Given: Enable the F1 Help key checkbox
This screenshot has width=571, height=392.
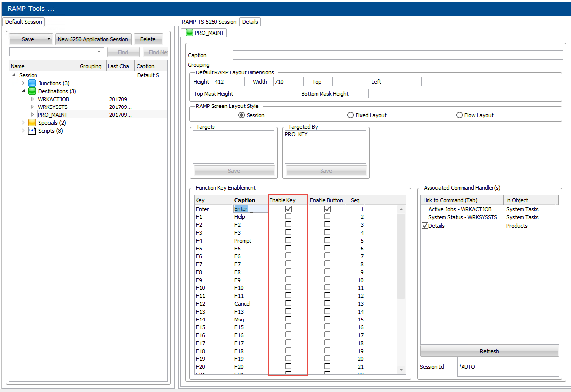Looking at the screenshot, I should 288,216.
